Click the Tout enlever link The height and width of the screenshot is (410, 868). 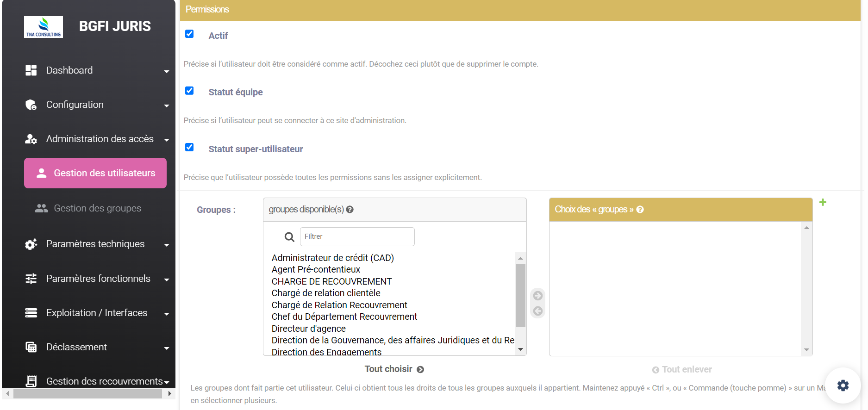pyautogui.click(x=682, y=369)
